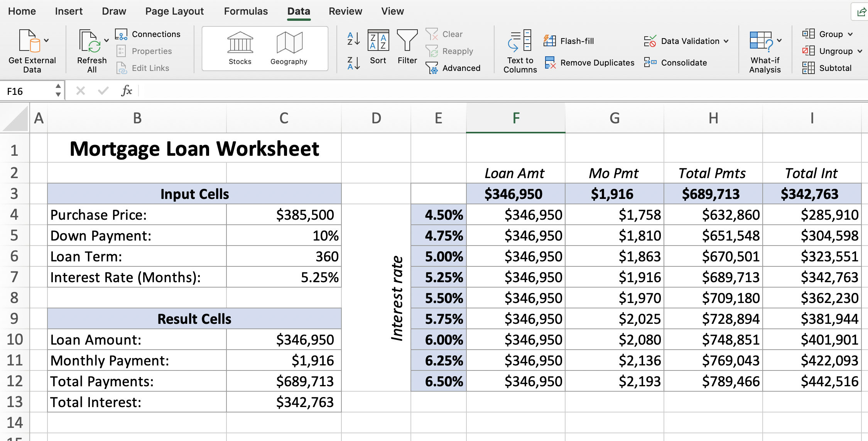This screenshot has width=868, height=441.
Task: Toggle the Filter funnel
Action: tap(407, 47)
